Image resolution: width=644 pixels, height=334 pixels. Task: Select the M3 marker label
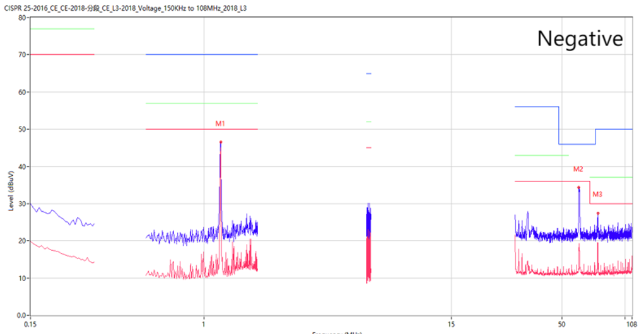(x=597, y=195)
